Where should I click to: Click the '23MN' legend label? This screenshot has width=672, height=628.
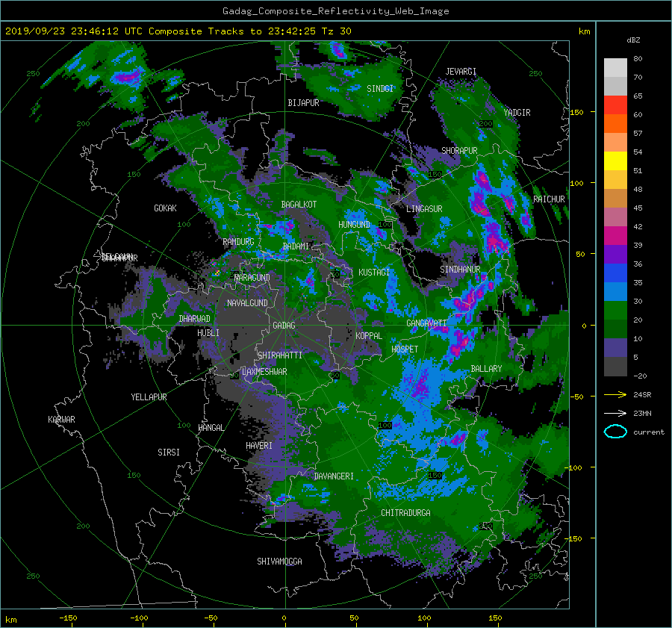pyautogui.click(x=642, y=413)
